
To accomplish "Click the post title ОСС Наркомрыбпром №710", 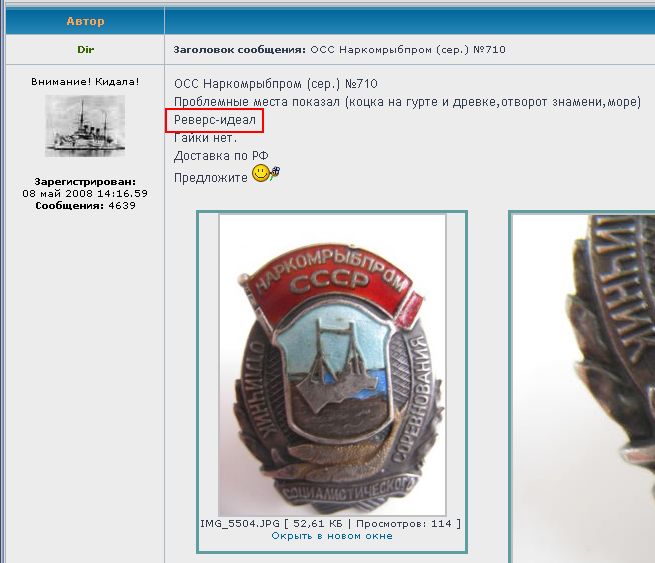I will click(x=408, y=50).
